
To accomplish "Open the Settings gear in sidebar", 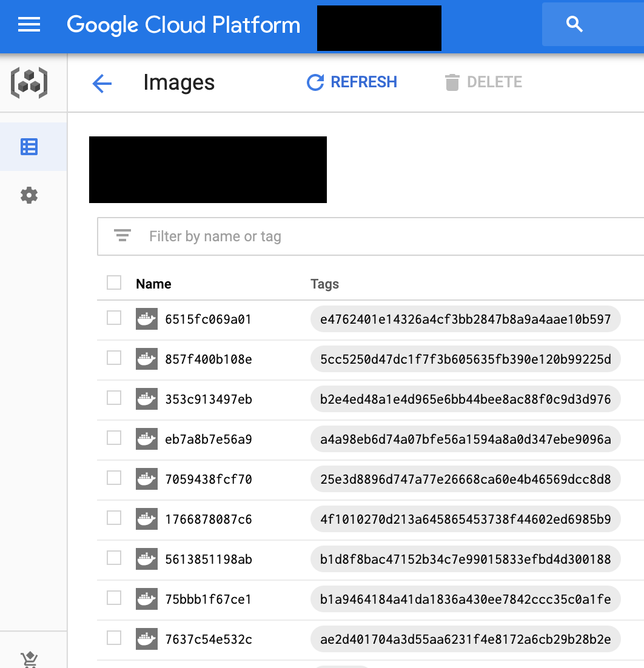I will tap(29, 195).
